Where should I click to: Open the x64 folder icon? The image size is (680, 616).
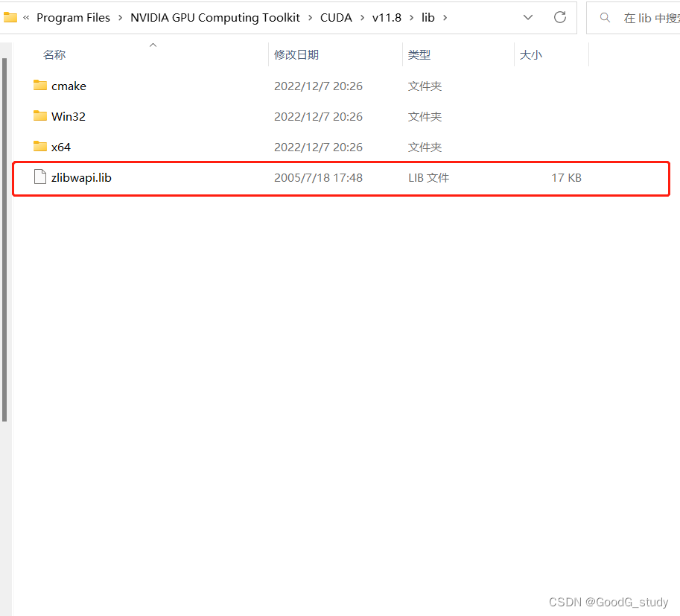(40, 147)
